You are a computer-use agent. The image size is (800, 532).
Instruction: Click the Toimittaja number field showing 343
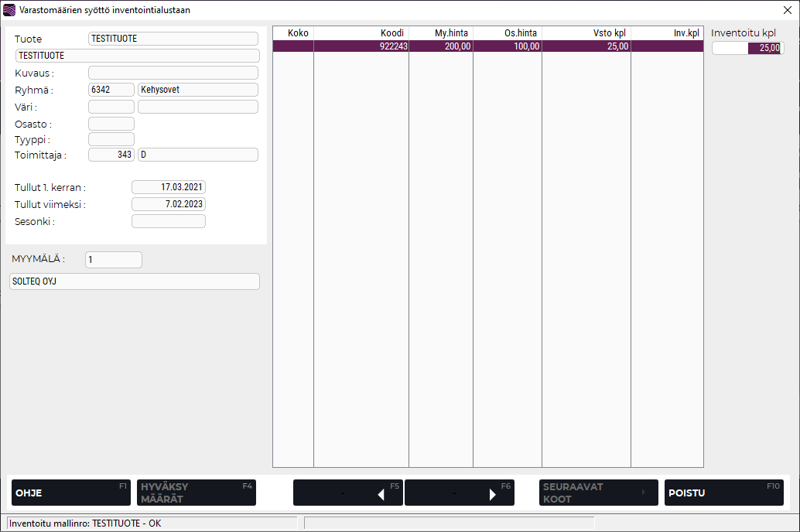click(111, 154)
